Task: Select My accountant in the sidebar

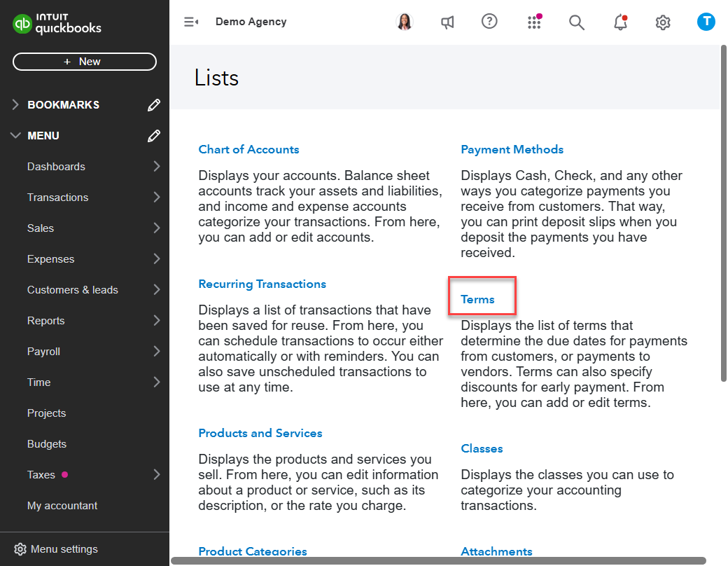Action: pos(62,505)
